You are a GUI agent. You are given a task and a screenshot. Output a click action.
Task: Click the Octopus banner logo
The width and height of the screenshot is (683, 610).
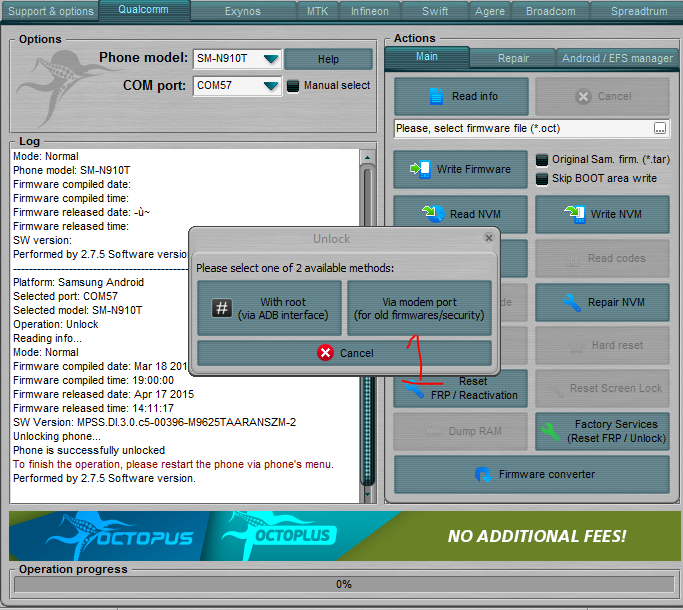pos(120,536)
